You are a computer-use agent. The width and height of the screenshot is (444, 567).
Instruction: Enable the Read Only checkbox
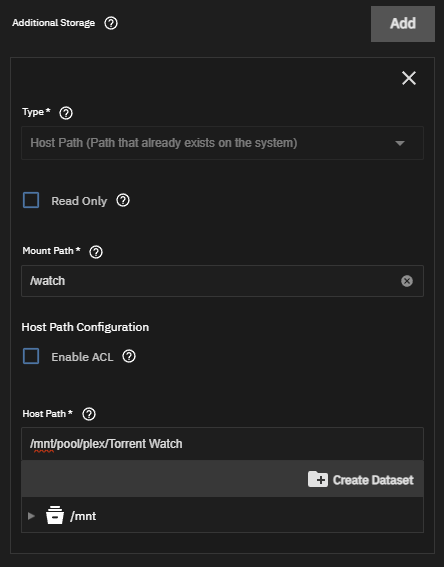click(x=31, y=200)
